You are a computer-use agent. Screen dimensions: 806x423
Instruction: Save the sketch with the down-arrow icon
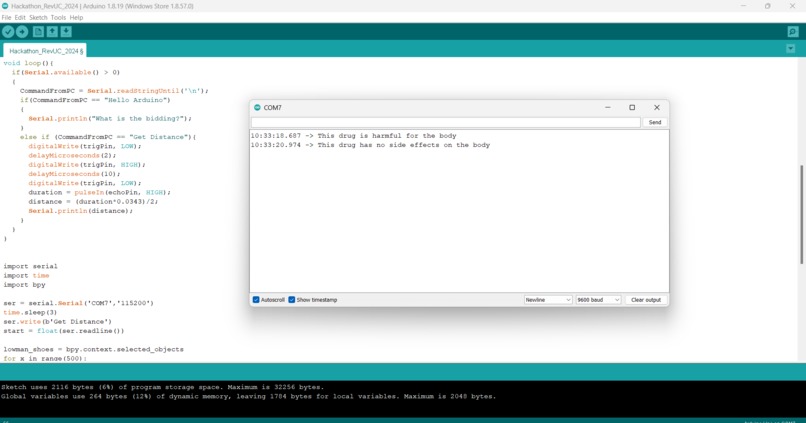66,32
